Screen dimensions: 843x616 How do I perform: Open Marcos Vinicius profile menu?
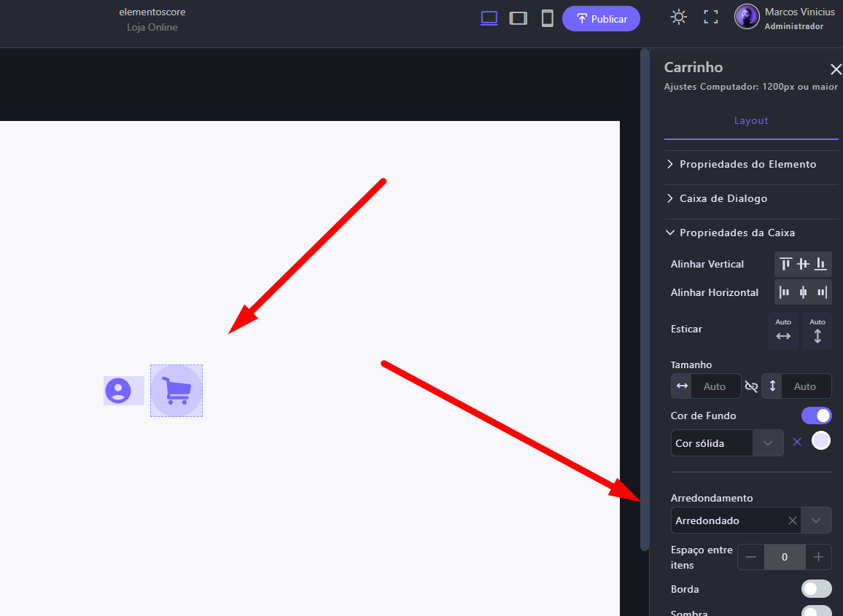pos(785,18)
